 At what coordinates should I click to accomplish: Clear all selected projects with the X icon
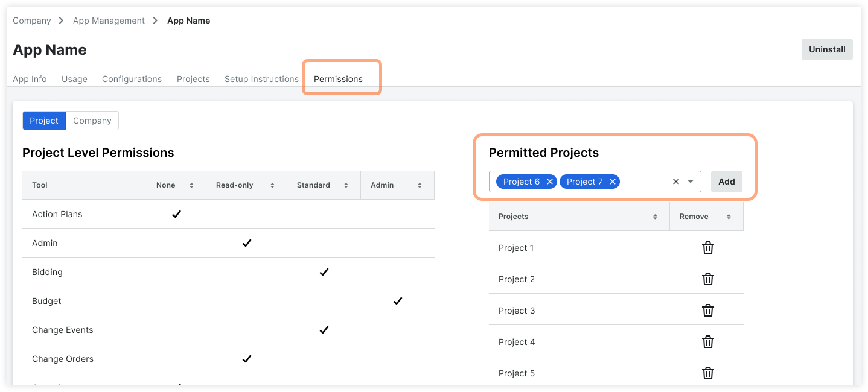[x=675, y=181]
